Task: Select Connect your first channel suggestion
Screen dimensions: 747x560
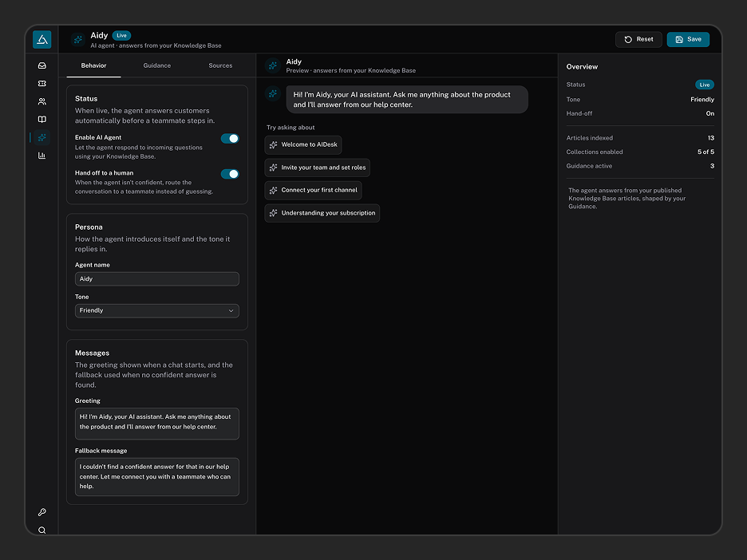Action: [x=313, y=190]
